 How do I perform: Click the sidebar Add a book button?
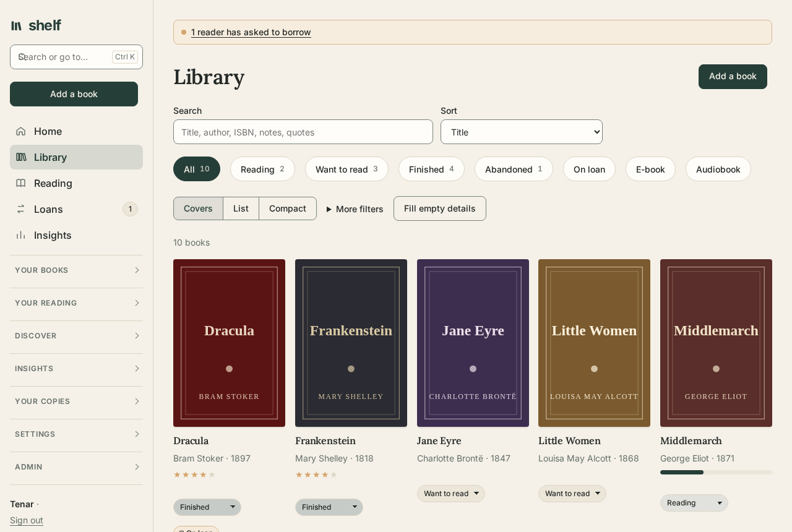pyautogui.click(x=74, y=94)
